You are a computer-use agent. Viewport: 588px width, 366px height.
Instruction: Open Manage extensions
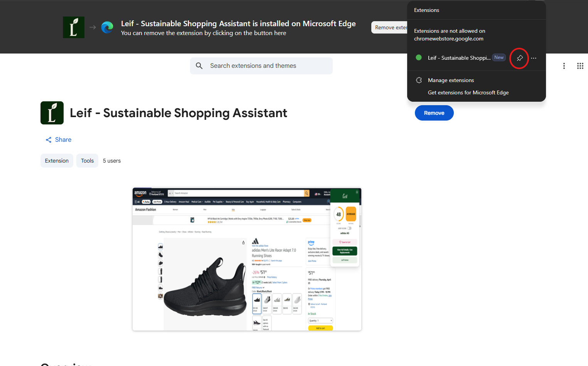click(x=451, y=80)
